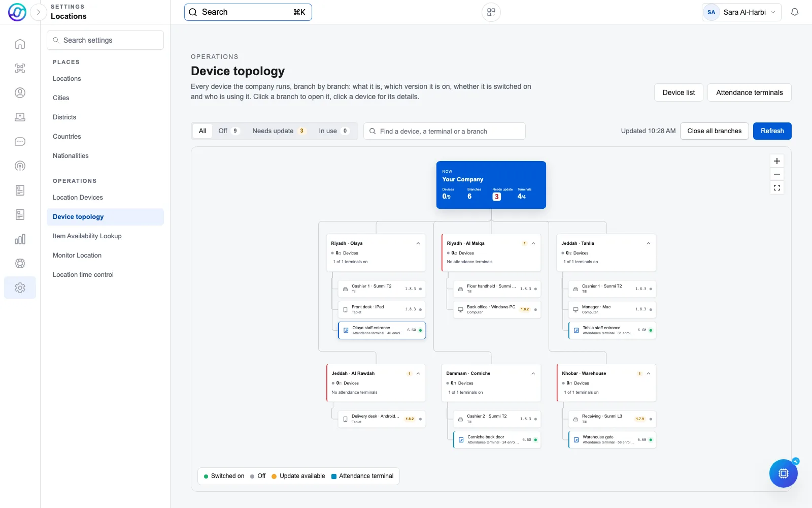Zoom out on the topology canvas
This screenshot has height=508, width=812.
point(776,174)
